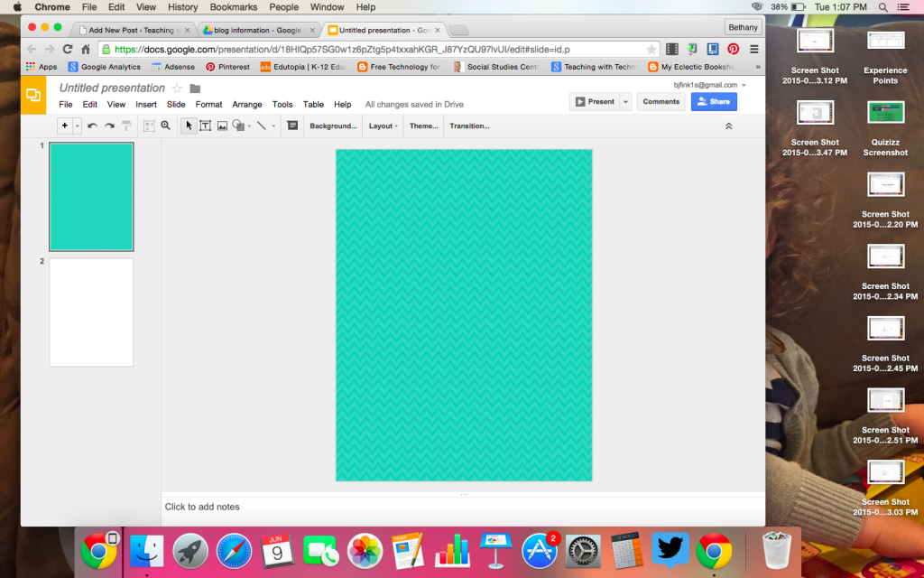Start the presentation with Present button
Screen dimensions: 924x578
click(x=595, y=101)
